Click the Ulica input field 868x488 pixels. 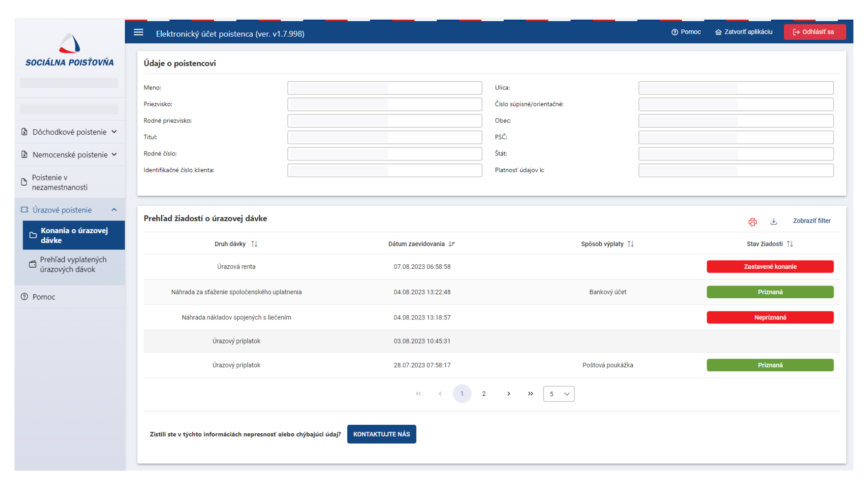point(736,88)
